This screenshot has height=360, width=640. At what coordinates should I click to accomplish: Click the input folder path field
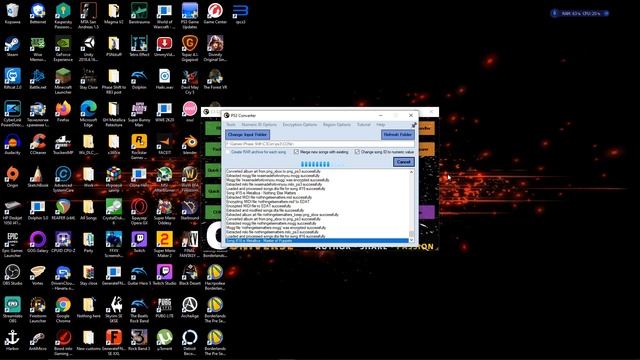tap(320, 144)
